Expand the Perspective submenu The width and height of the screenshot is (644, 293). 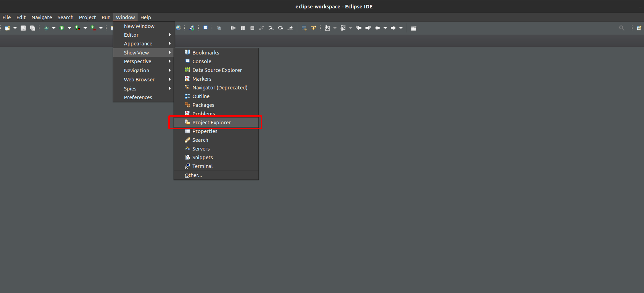click(144, 61)
